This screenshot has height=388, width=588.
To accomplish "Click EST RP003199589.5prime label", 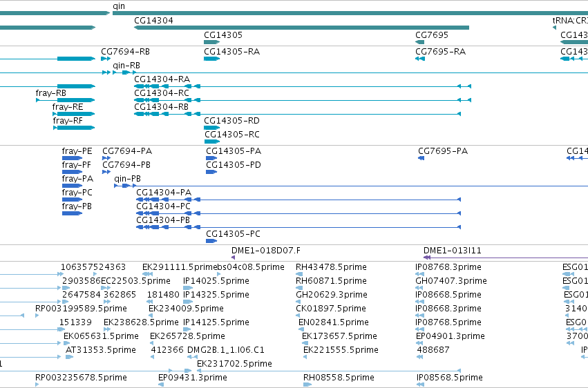I will coord(81,309).
